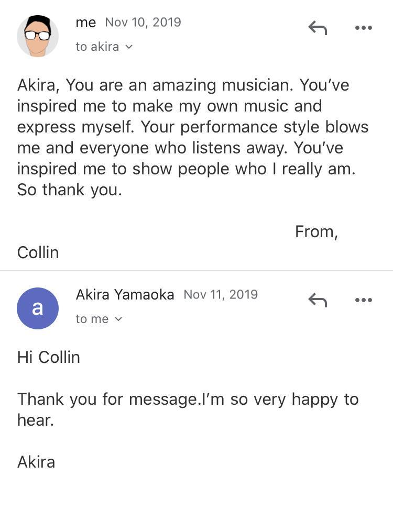Open more options for Akira's email
This screenshot has width=393, height=532.
coord(363,300)
